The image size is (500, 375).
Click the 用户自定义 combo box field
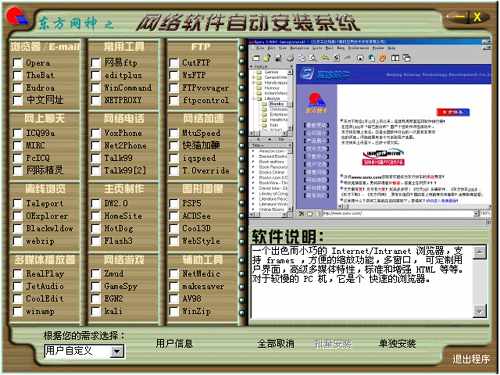click(84, 351)
